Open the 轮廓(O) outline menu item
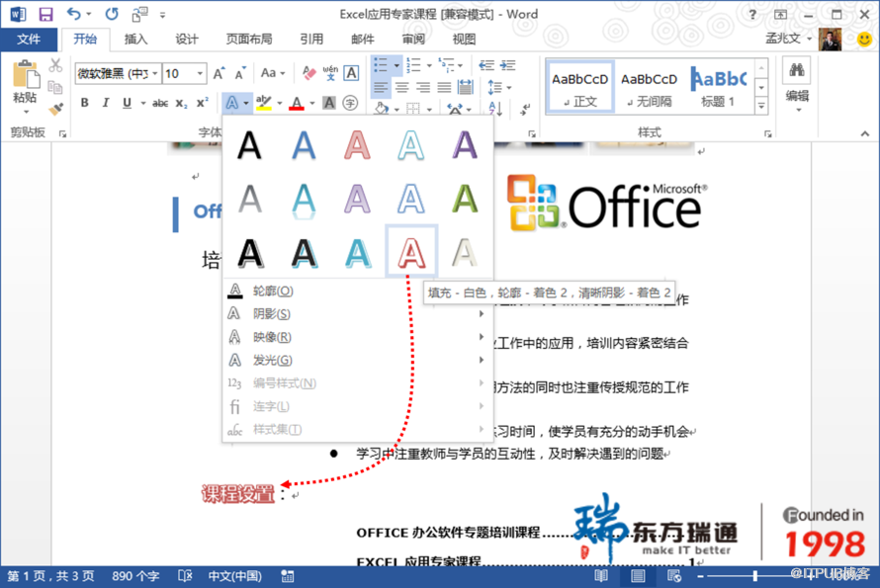Viewport: 880px width, 588px height. pos(357,291)
